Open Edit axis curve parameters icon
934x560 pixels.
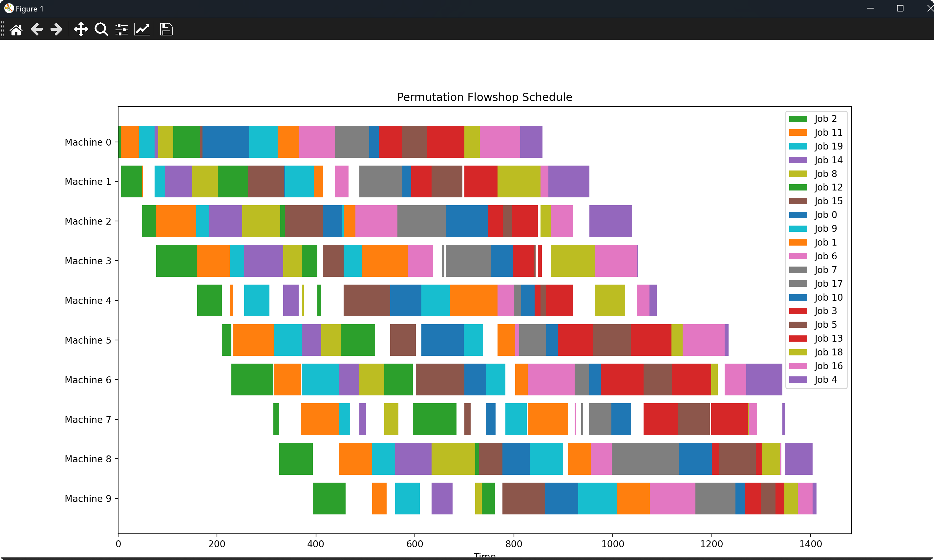[142, 30]
